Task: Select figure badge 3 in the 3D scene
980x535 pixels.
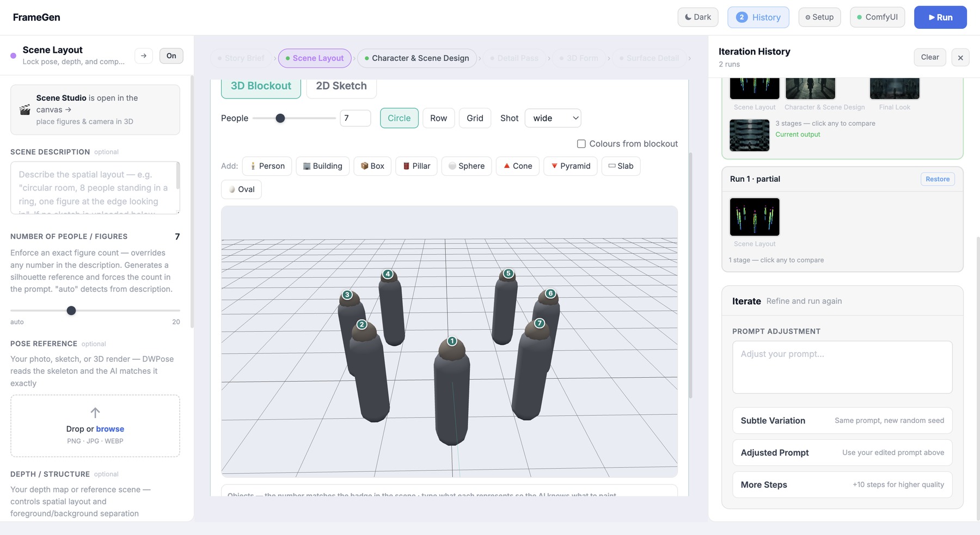Action: pos(347,295)
